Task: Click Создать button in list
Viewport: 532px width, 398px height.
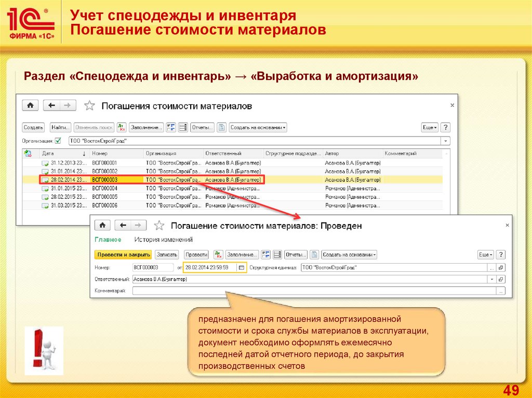Action: click(33, 128)
